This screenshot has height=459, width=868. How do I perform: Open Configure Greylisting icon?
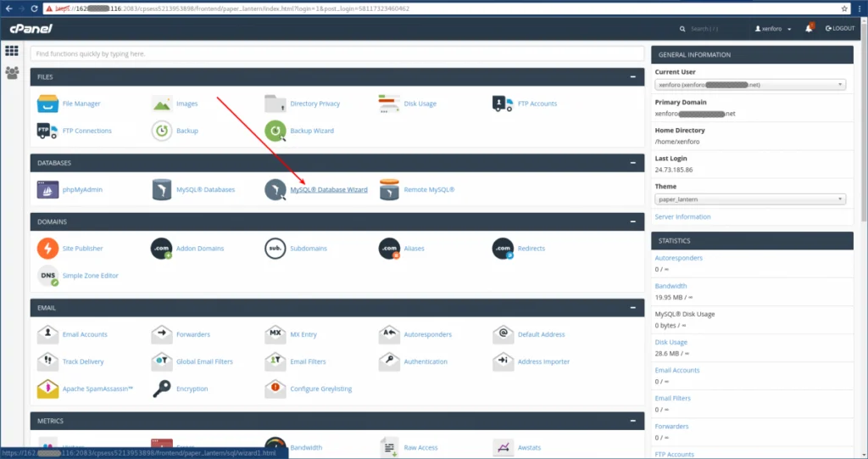click(x=275, y=389)
